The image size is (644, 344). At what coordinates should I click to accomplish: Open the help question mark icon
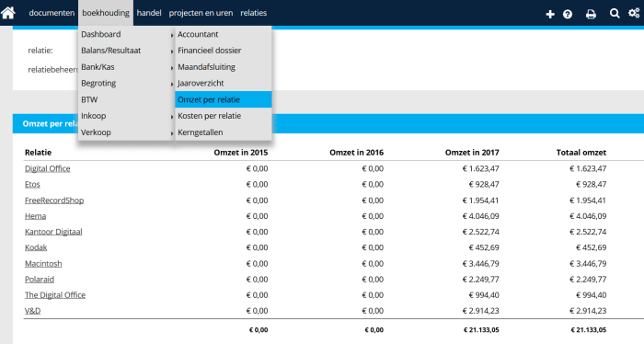point(568,15)
